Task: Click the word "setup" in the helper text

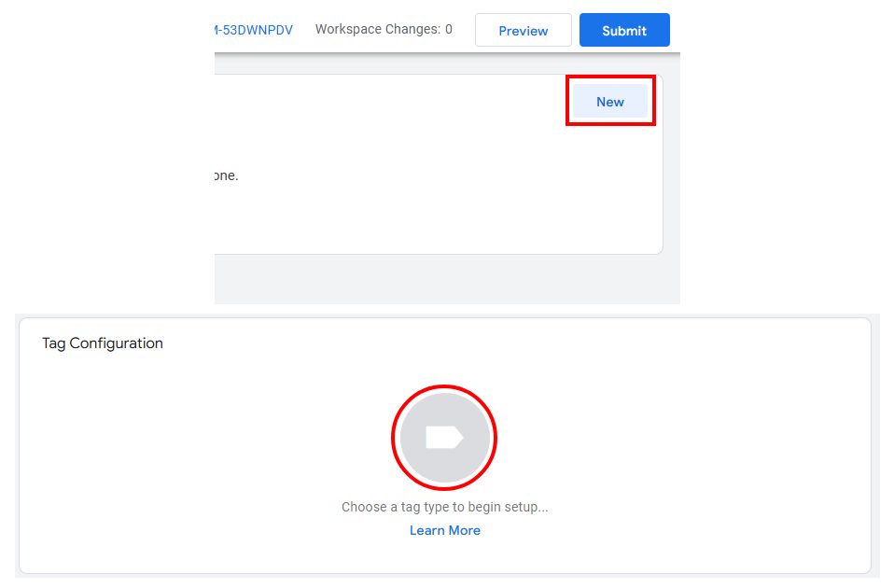Action: [x=525, y=508]
